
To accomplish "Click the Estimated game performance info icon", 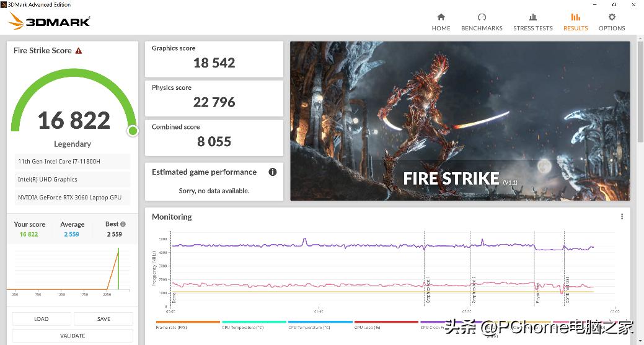I will pyautogui.click(x=272, y=172).
